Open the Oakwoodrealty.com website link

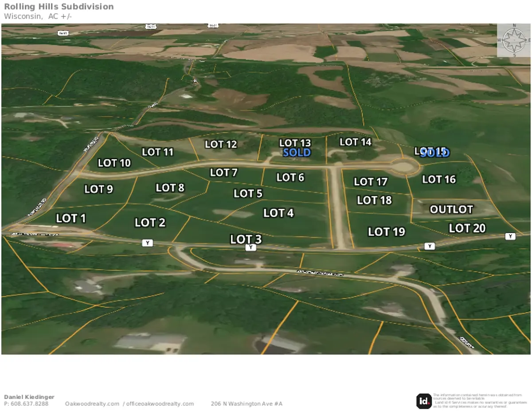[92, 404]
